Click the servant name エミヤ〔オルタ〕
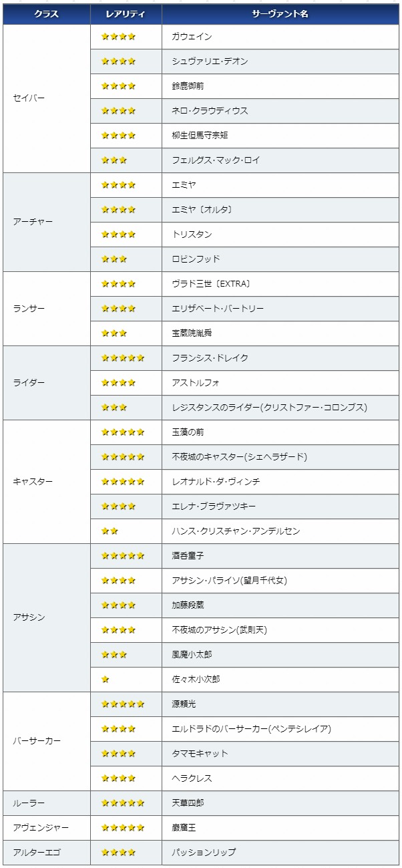Screen dimensions: 402x868 [x=202, y=210]
